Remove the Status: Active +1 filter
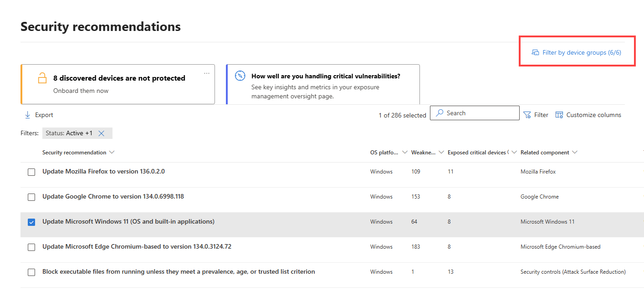Viewport: 644px width, 291px height. click(x=102, y=133)
